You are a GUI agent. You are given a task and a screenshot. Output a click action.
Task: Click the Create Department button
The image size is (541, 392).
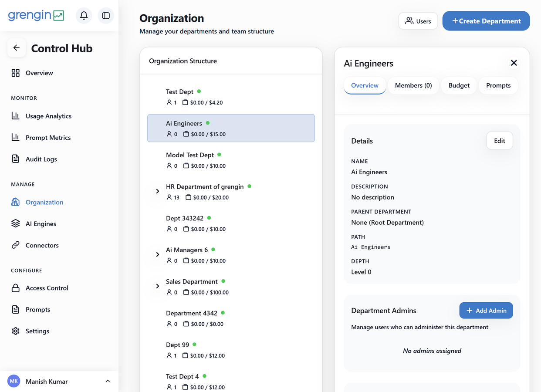pos(486,21)
